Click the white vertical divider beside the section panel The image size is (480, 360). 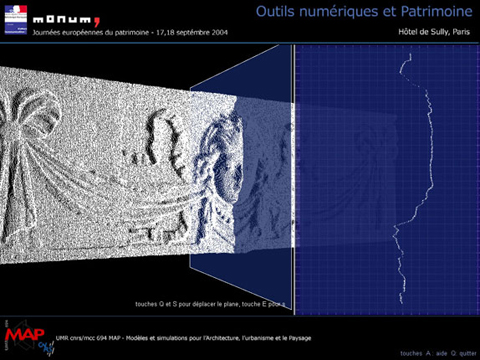click(x=294, y=180)
